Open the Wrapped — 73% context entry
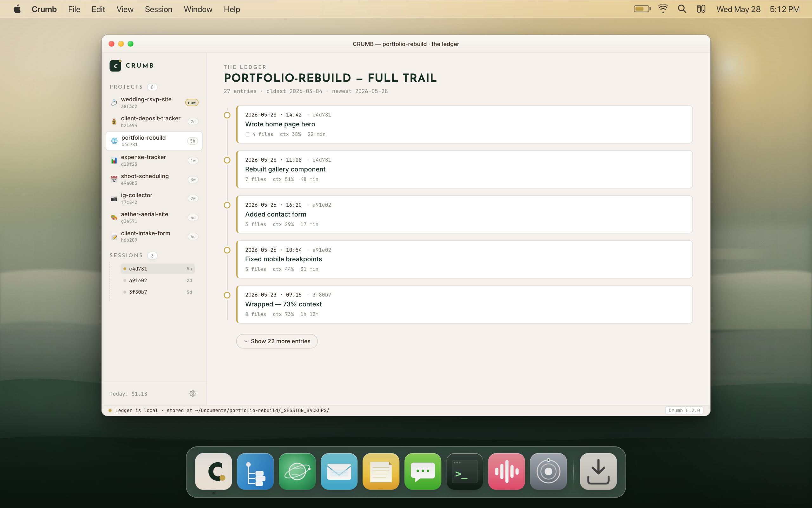The width and height of the screenshot is (812, 508). [464, 304]
